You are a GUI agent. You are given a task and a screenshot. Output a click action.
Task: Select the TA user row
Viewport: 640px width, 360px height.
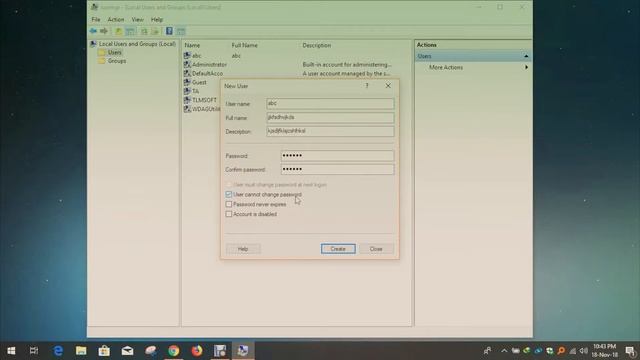191,91
